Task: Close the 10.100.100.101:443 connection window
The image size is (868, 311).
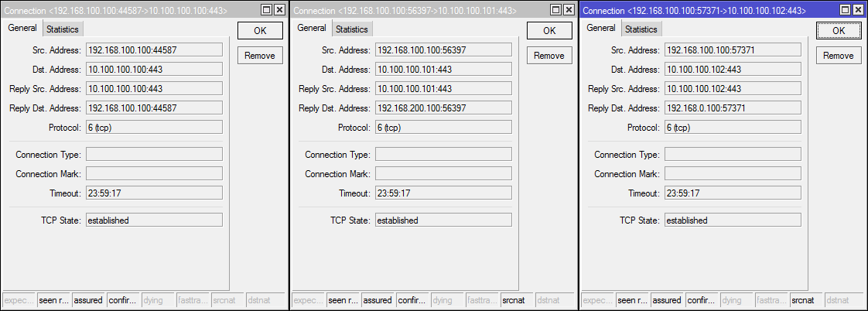Action: coord(569,10)
